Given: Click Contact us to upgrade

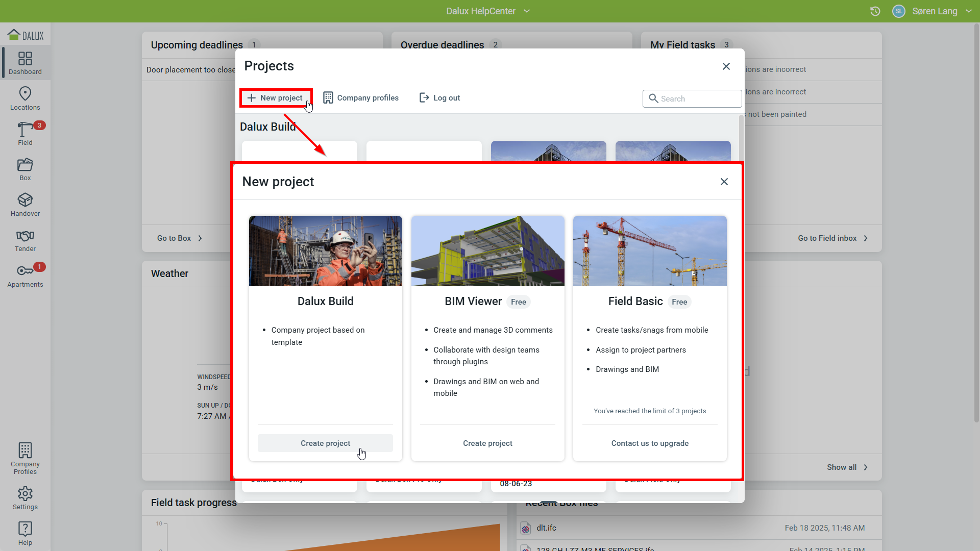Looking at the screenshot, I should tap(650, 443).
